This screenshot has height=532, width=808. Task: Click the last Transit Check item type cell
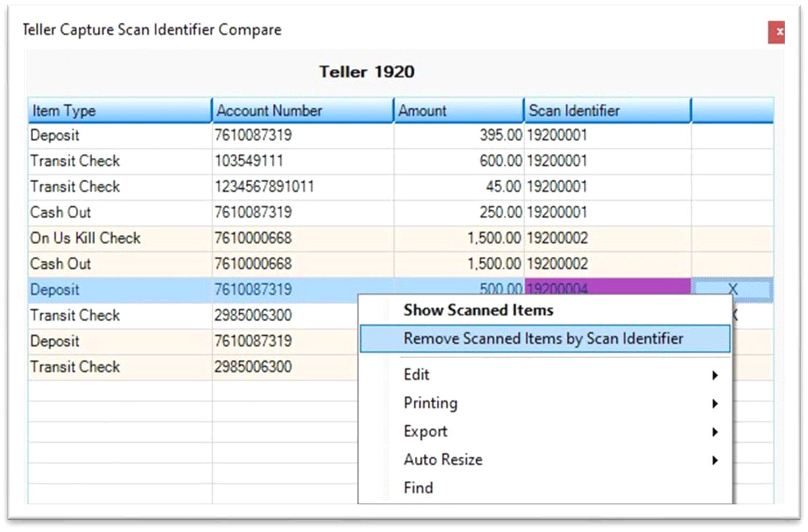(120, 367)
